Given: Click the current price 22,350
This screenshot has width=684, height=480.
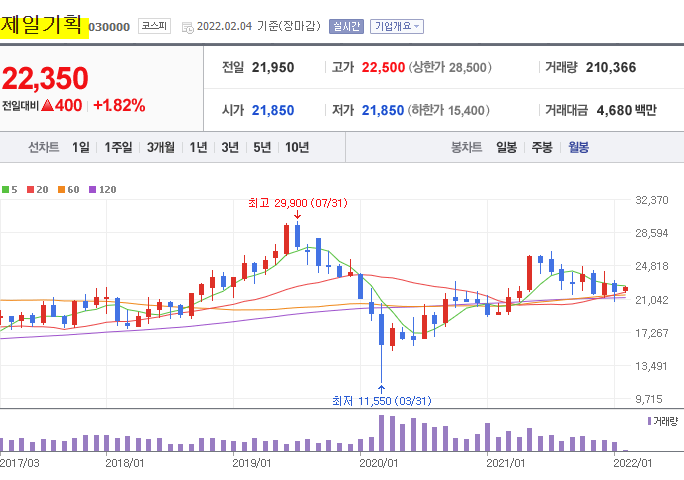Looking at the screenshot, I should coord(45,79).
